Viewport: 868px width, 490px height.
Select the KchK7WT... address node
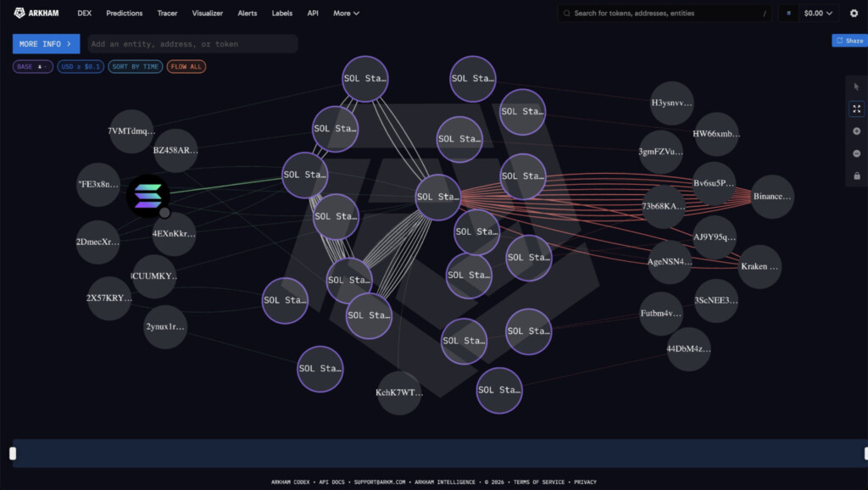click(x=399, y=393)
